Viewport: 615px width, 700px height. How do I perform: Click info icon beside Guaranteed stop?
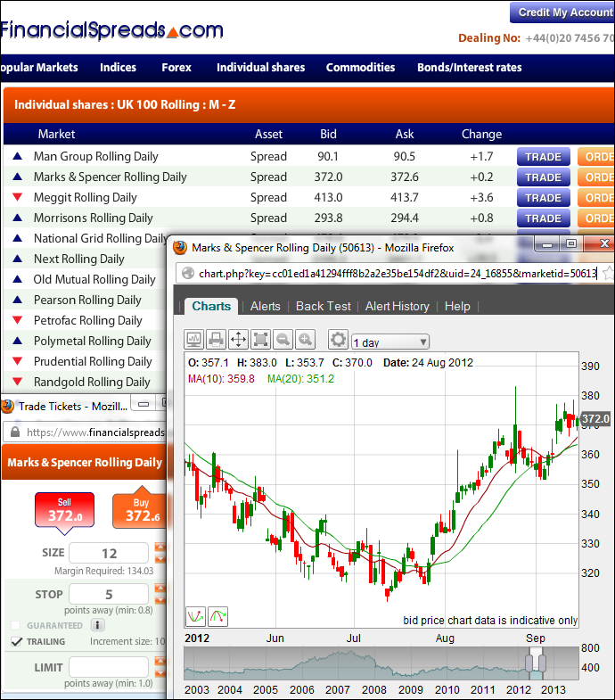98,625
